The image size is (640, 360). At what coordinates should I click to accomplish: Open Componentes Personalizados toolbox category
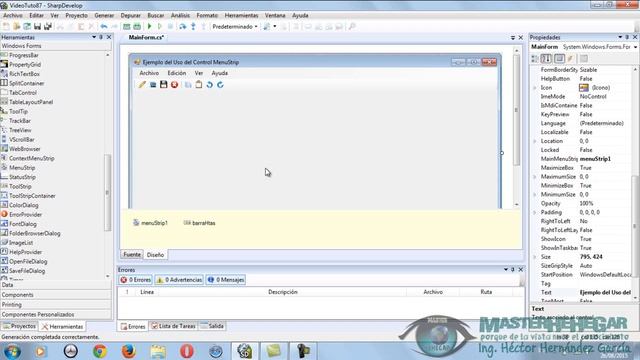tap(56, 315)
